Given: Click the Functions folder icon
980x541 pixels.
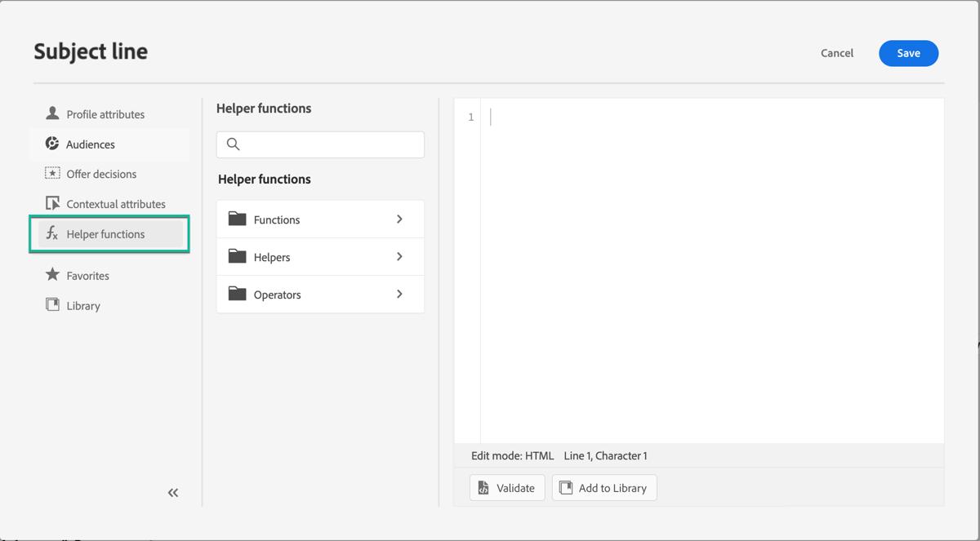Looking at the screenshot, I should pyautogui.click(x=237, y=219).
